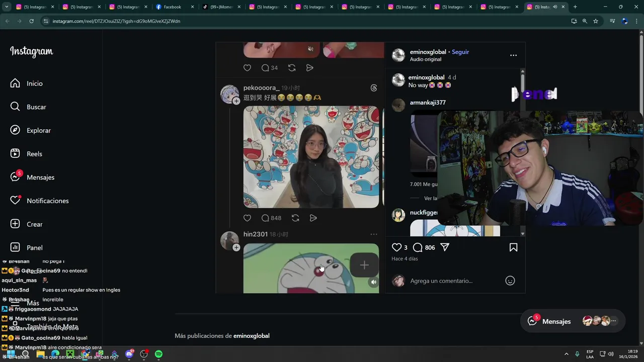The width and height of the screenshot is (644, 362).
Task: Click Crear to make a new post
Action: pyautogui.click(x=27, y=224)
